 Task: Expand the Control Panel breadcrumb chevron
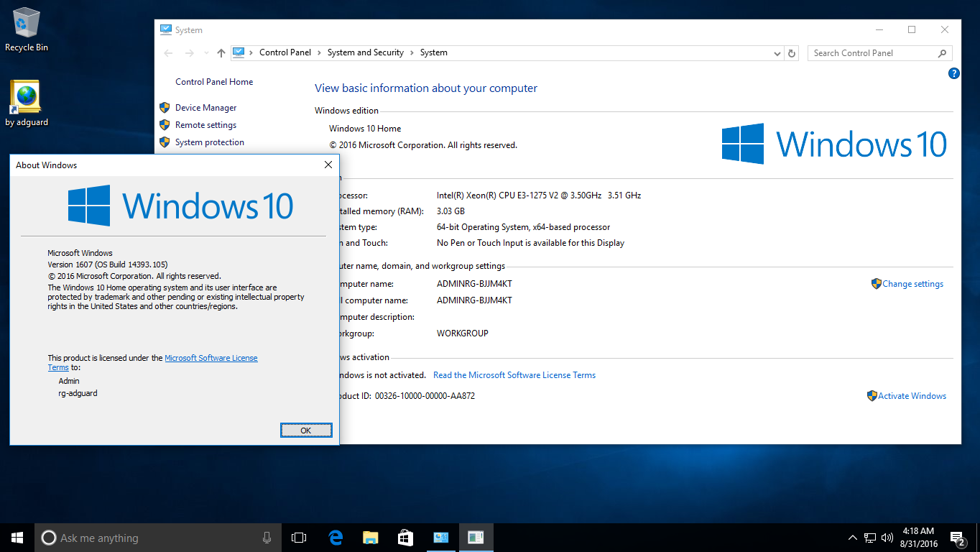pos(320,52)
